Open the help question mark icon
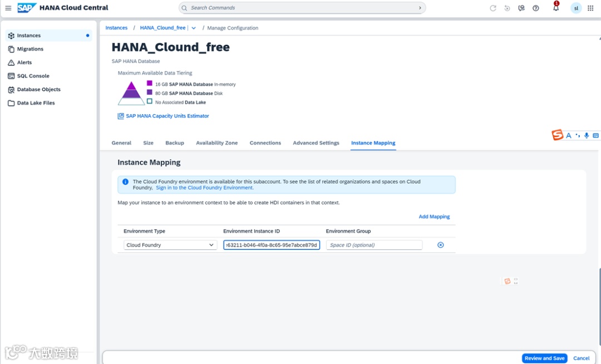The height and width of the screenshot is (364, 601). [536, 8]
